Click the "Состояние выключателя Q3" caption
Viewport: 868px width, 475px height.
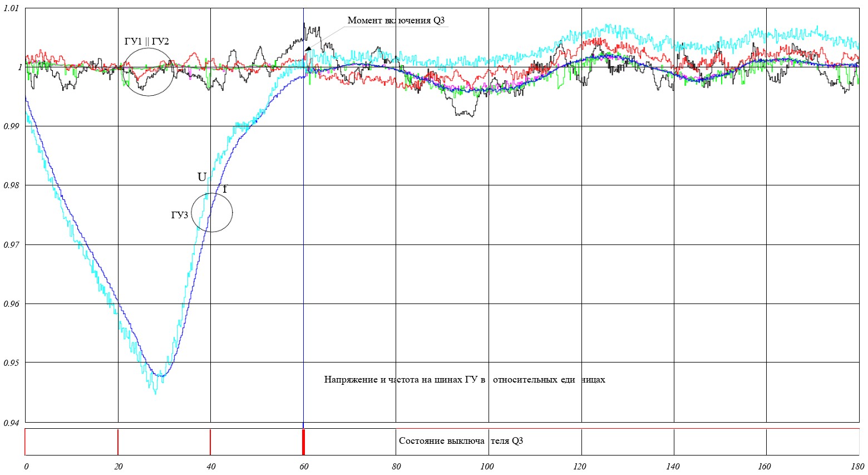461,441
